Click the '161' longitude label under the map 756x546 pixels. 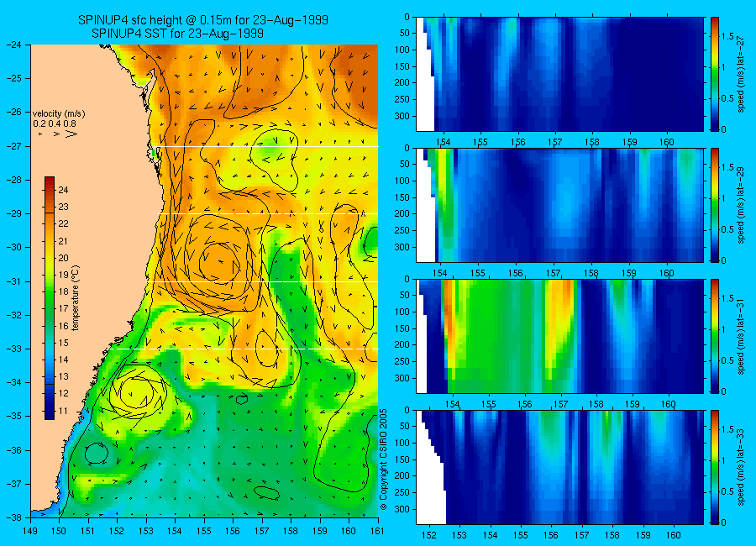click(377, 531)
